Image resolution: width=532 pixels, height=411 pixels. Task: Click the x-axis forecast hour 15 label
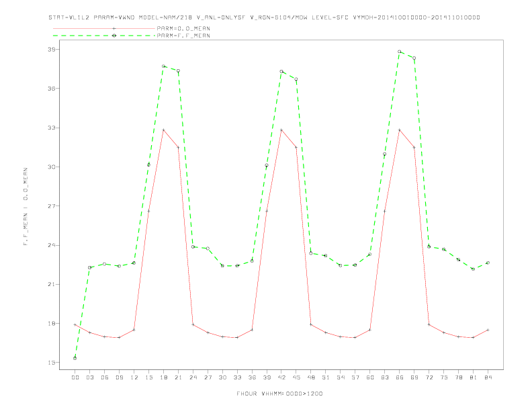148,377
